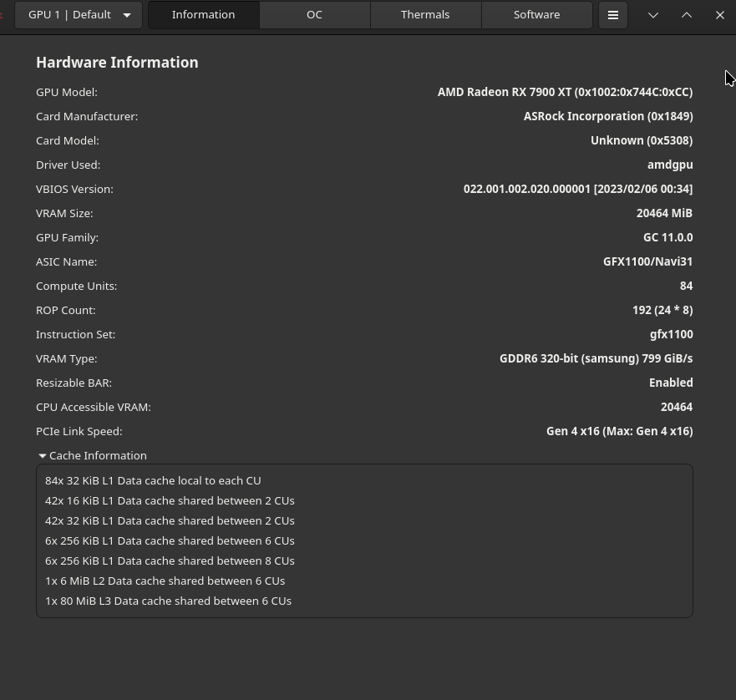Close the window with the X button
This screenshot has height=700, width=736.
click(x=719, y=15)
